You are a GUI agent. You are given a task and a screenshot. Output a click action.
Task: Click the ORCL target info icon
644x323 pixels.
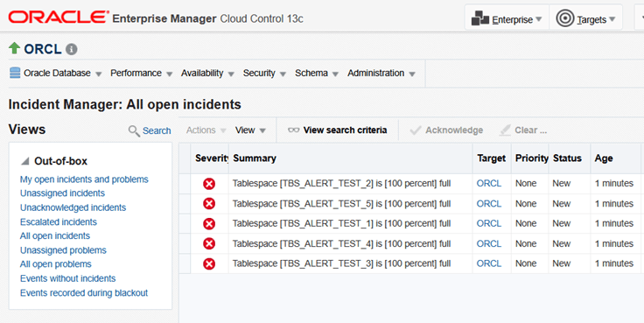72,49
